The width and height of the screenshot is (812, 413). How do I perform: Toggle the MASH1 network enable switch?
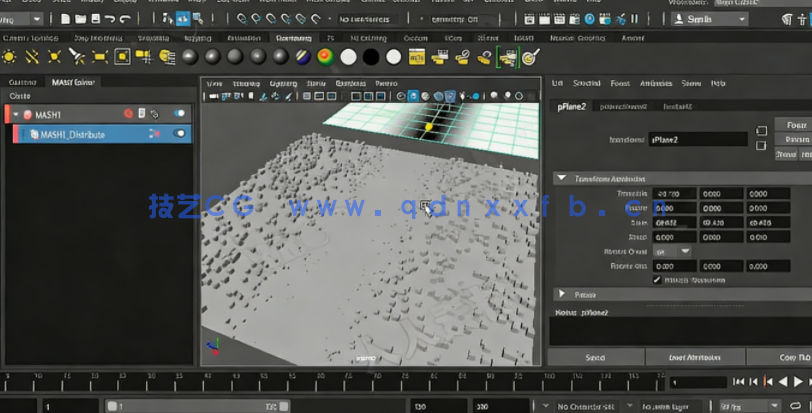coord(180,114)
